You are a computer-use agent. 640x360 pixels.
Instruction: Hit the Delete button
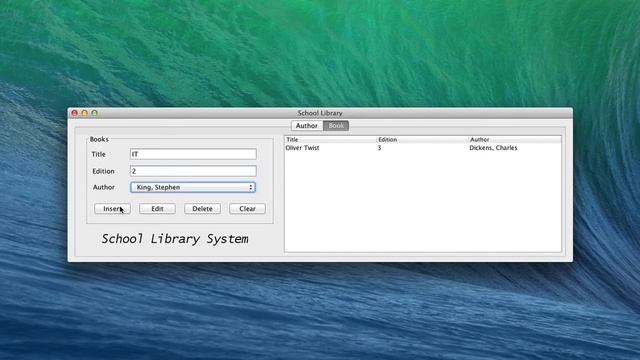202,209
